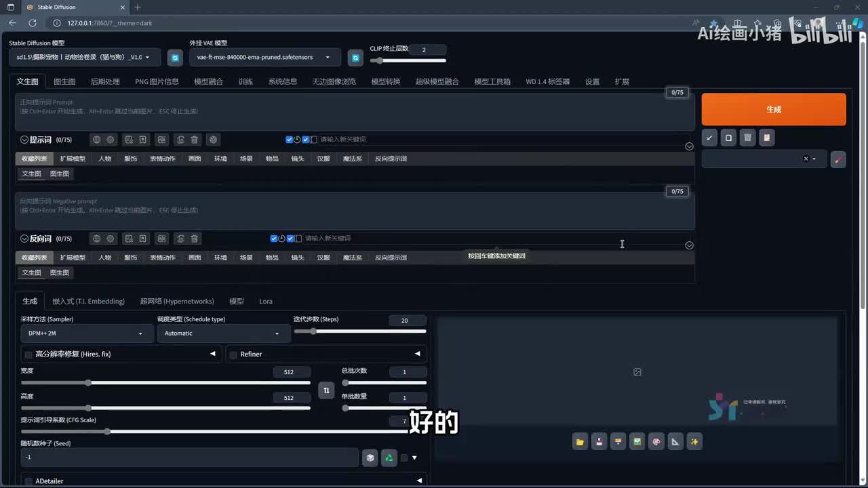Click the paintbrush edit styles icon
Screen dimensions: 868x488
838,159
